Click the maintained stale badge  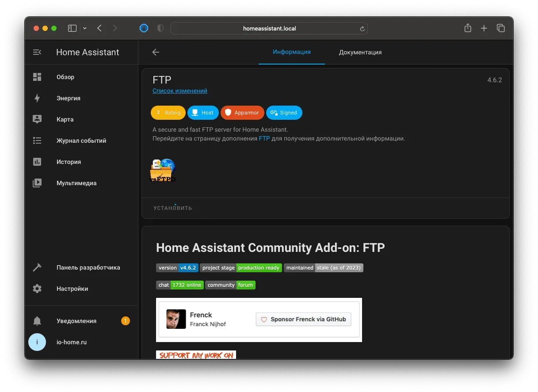point(324,268)
